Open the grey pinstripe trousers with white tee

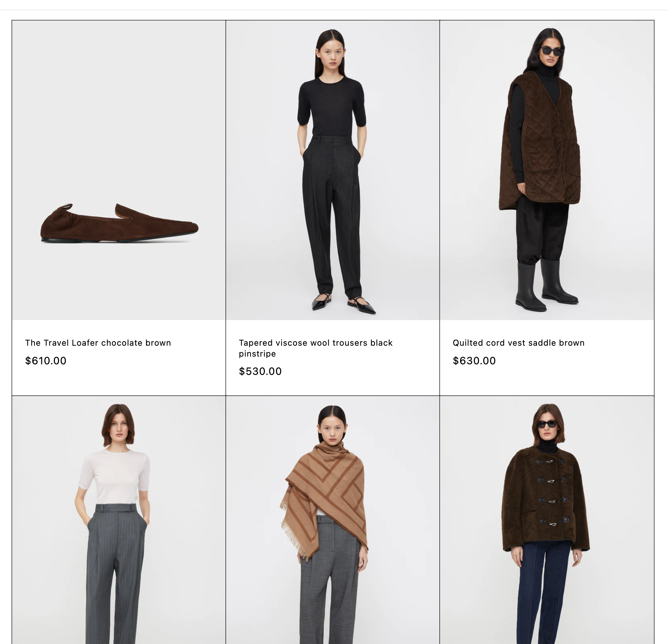[118, 520]
